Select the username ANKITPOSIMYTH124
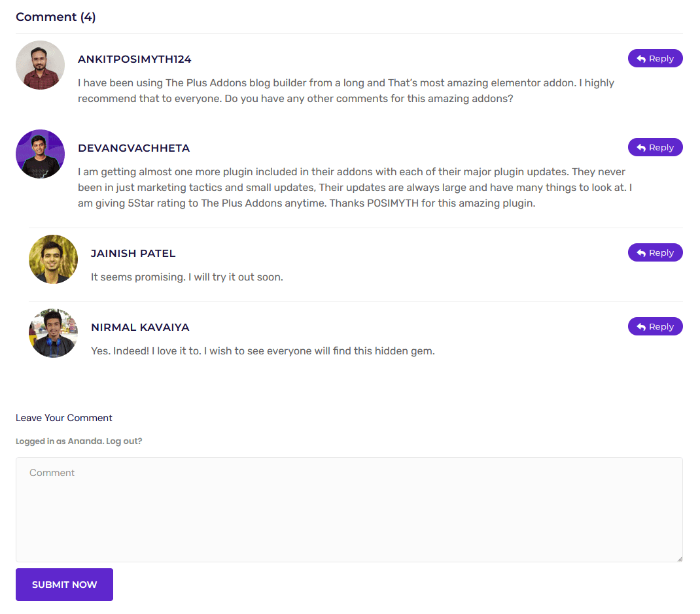 [x=135, y=59]
